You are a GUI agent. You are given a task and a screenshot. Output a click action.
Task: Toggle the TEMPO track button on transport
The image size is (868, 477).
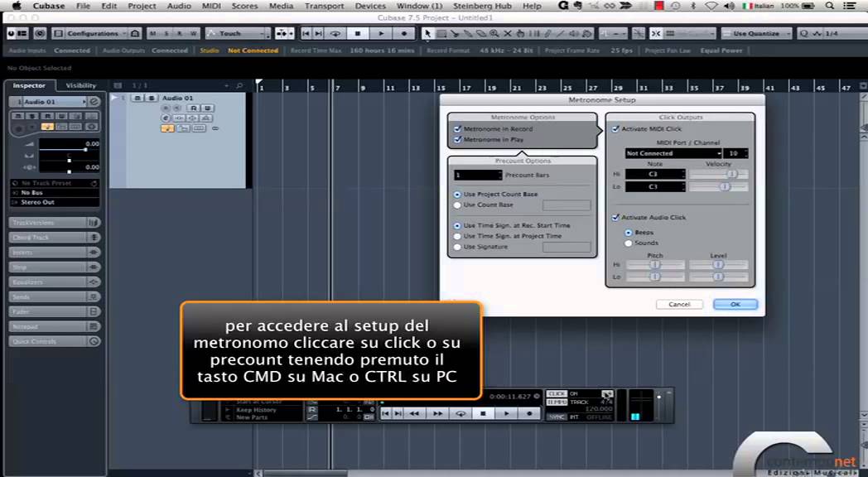pyautogui.click(x=557, y=402)
